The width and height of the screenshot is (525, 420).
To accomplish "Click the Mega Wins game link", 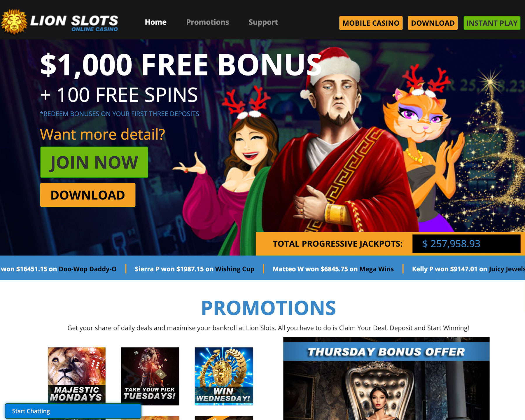I will tap(377, 269).
